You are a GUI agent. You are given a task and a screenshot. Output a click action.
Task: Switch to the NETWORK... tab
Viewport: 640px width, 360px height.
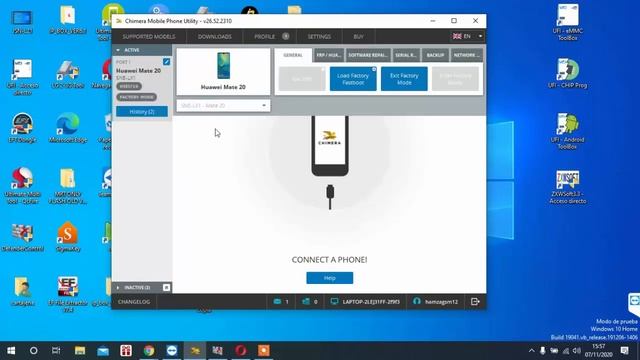point(467,55)
